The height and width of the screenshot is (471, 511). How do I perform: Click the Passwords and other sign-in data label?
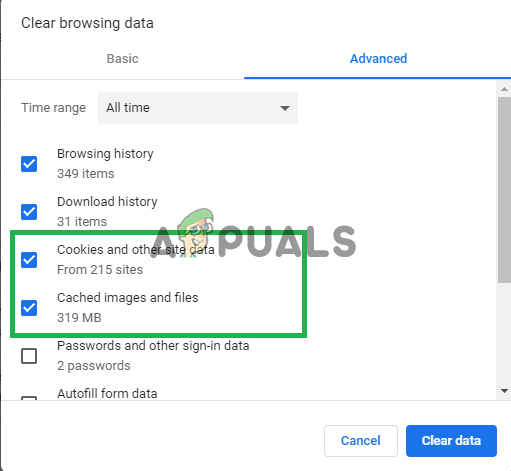click(x=153, y=346)
